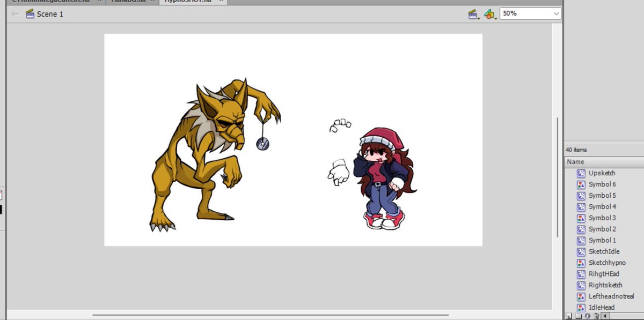Select IdleHead in the library list
Screen dimensions: 644x320
click(x=602, y=308)
